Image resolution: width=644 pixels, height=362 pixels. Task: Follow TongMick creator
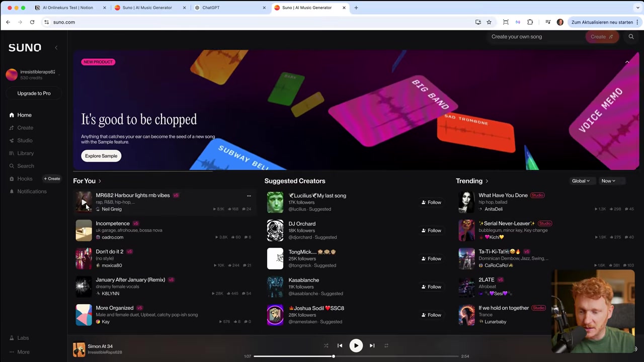(x=431, y=259)
